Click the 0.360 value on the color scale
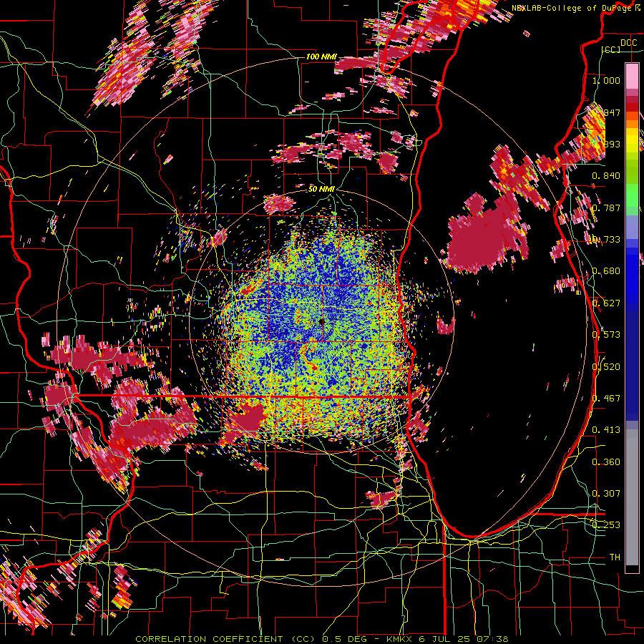Viewport: 644px width, 644px height. click(606, 462)
